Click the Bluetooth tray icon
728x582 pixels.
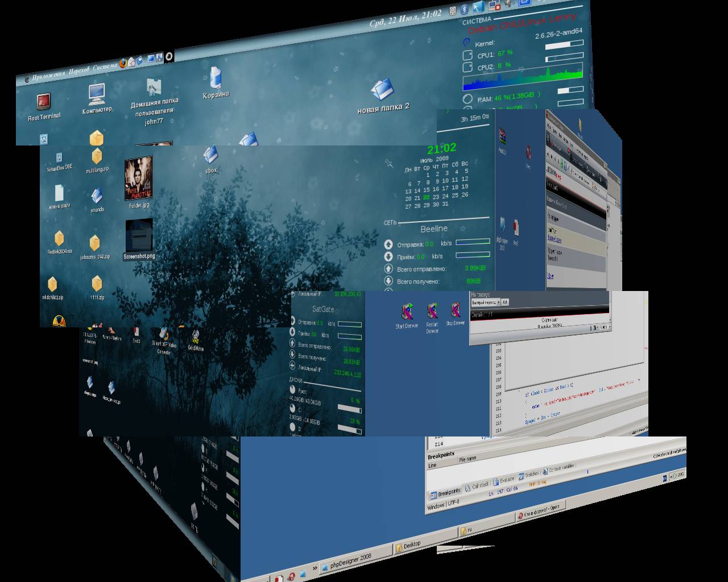(x=464, y=9)
